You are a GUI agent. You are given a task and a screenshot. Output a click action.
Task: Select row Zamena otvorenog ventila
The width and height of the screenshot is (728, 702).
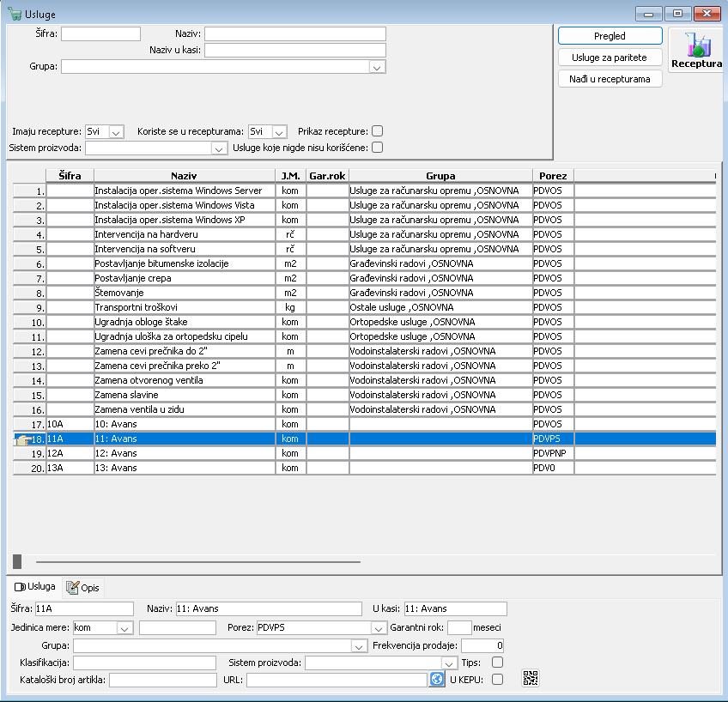click(365, 380)
